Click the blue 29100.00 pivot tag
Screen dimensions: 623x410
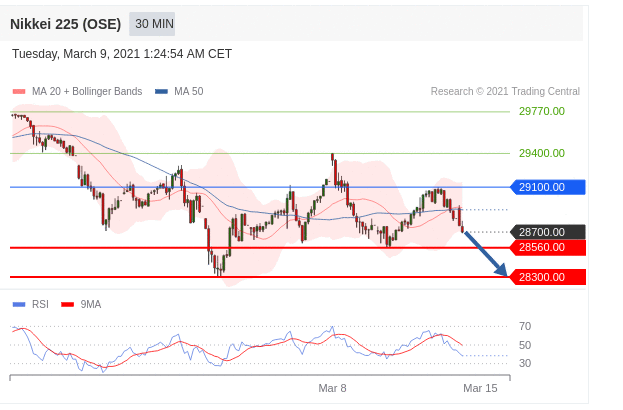click(x=548, y=187)
